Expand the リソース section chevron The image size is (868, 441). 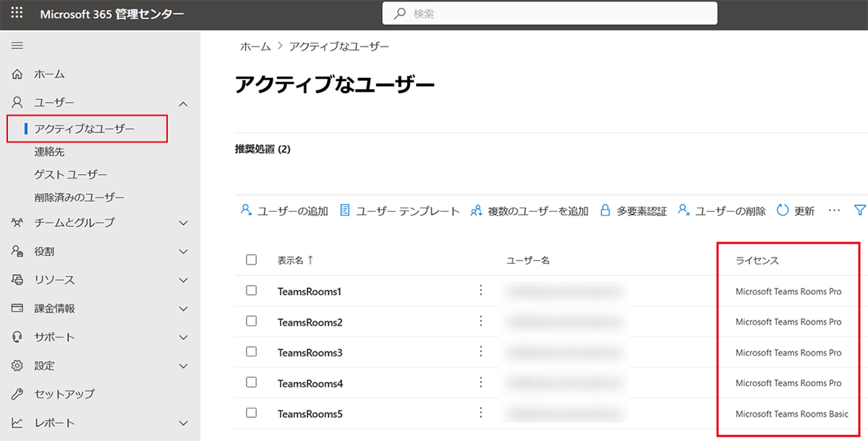point(183,281)
